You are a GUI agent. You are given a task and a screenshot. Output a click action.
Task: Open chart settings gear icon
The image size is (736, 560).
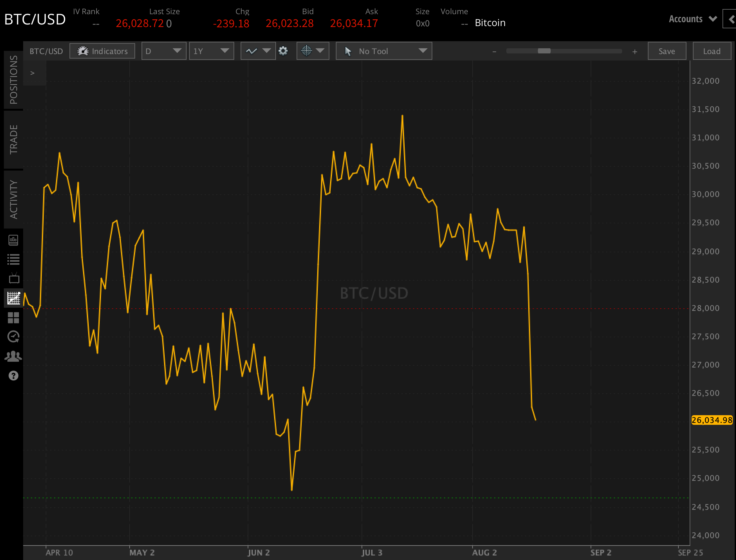click(x=283, y=51)
